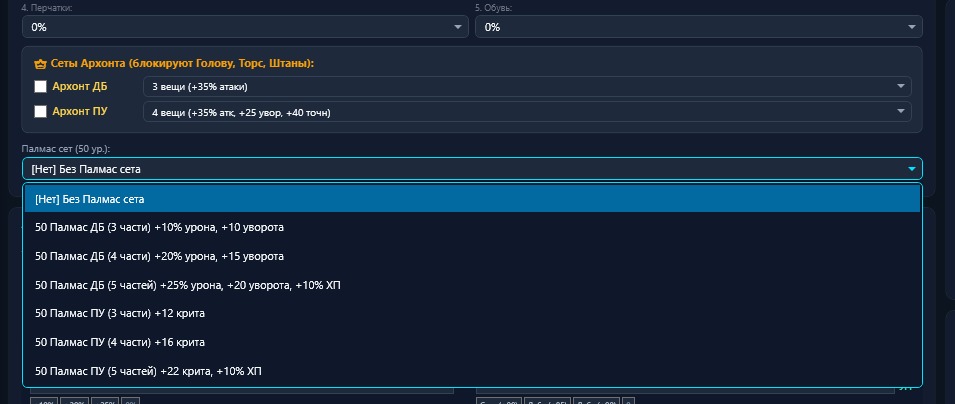Open the Перчатки percentage dropdown
Viewport: 955px width, 404px height.
(245, 27)
